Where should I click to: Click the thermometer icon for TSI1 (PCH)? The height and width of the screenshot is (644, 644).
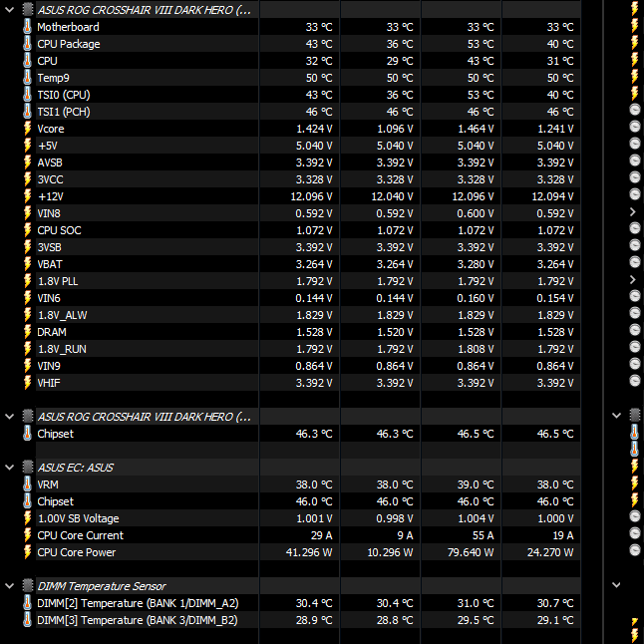(x=27, y=112)
